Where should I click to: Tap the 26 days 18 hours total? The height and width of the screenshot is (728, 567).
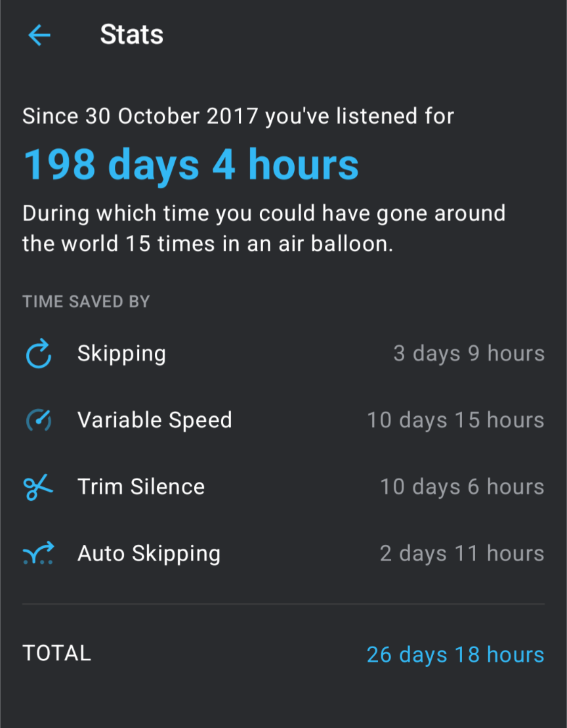pyautogui.click(x=455, y=654)
